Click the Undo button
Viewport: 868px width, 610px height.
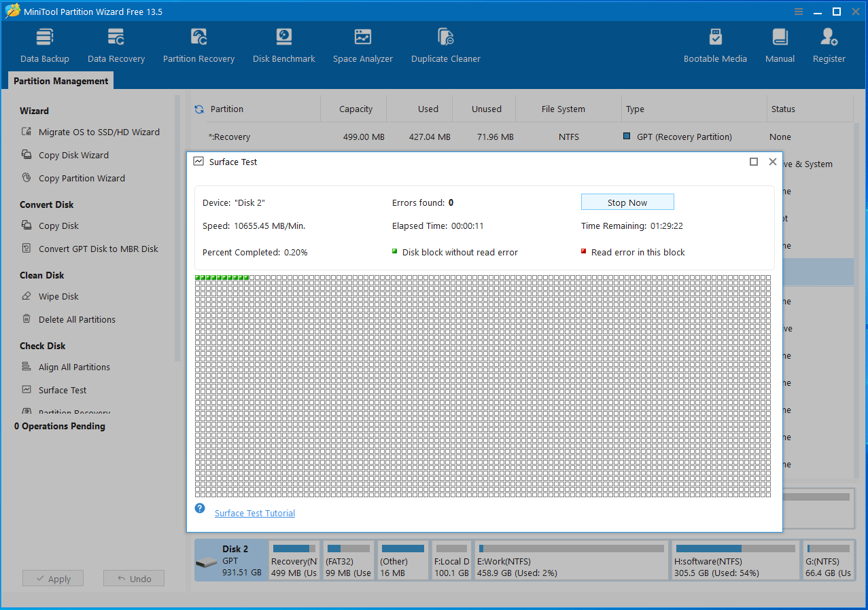coord(134,579)
